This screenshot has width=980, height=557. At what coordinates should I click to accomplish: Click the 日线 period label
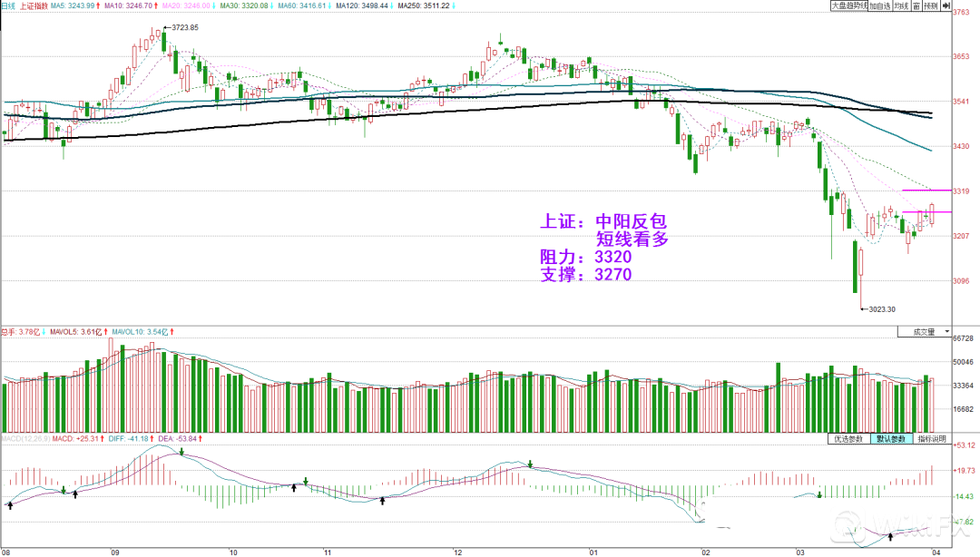coord(8,6)
